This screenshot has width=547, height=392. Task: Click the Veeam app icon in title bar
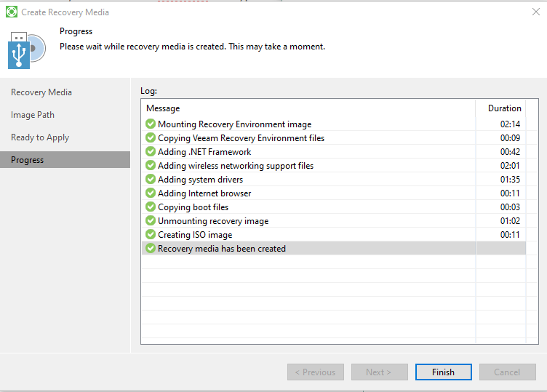click(11, 12)
